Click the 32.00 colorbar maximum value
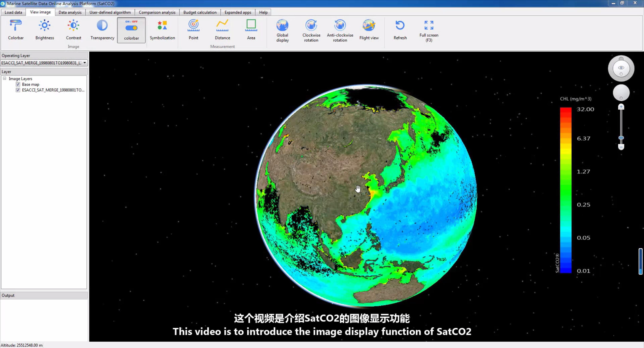Screen dimensions: 644x348 [585, 109]
